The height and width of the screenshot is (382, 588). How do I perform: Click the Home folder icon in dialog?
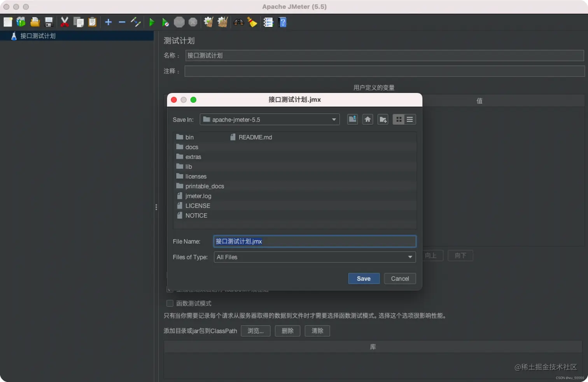(x=367, y=119)
